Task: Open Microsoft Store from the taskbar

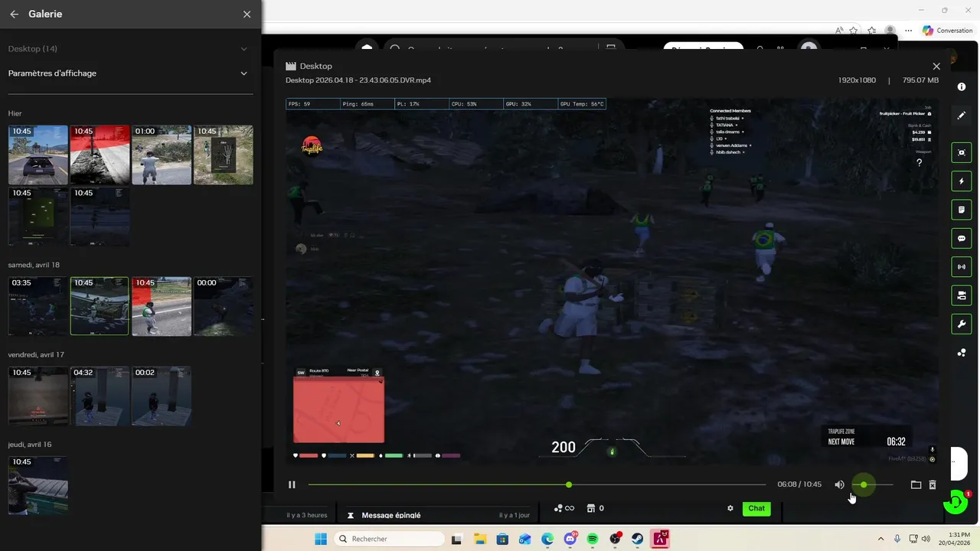Action: pos(502,539)
